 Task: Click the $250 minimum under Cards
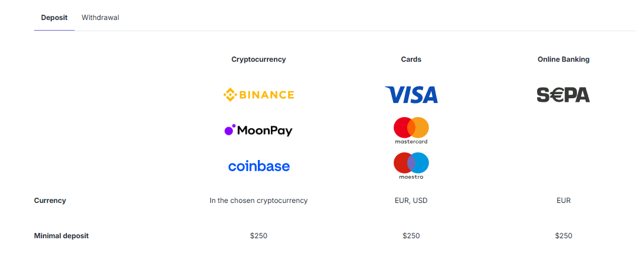411,236
